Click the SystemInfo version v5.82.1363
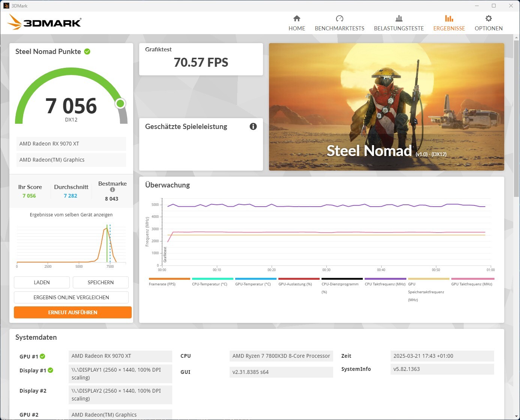This screenshot has height=420, width=520. (442, 369)
